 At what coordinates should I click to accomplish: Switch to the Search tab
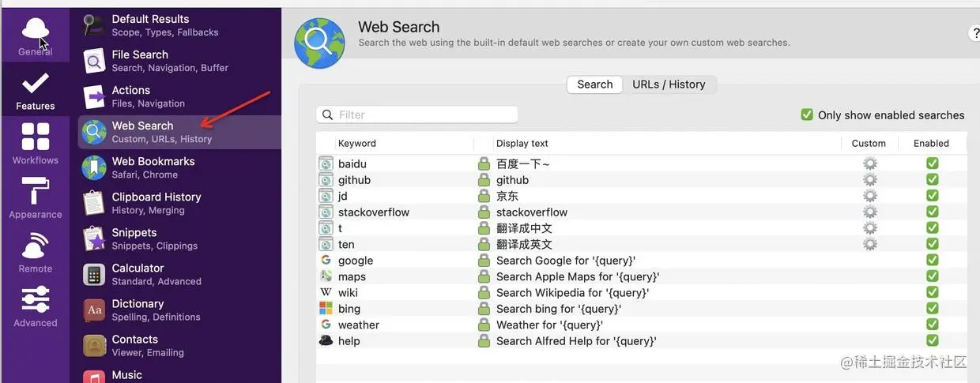595,84
